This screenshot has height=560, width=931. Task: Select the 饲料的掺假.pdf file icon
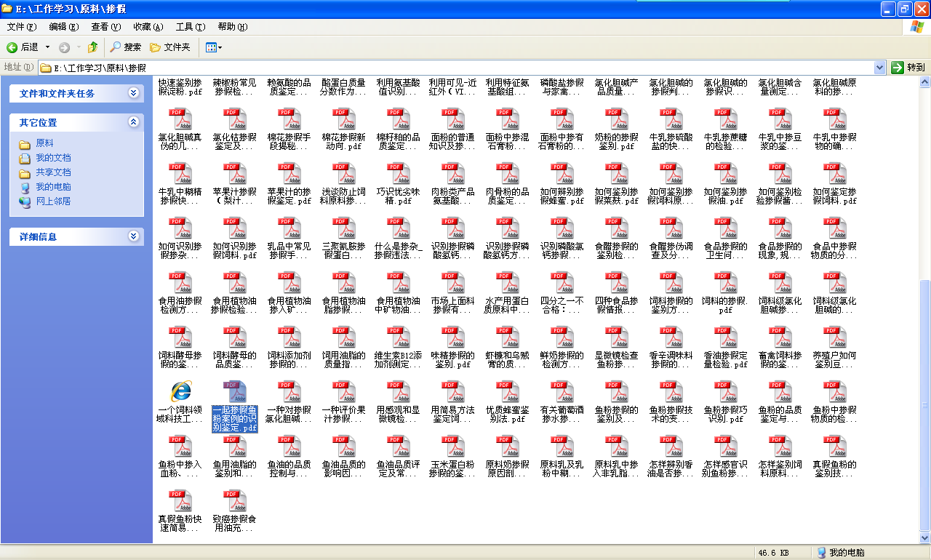(x=725, y=283)
